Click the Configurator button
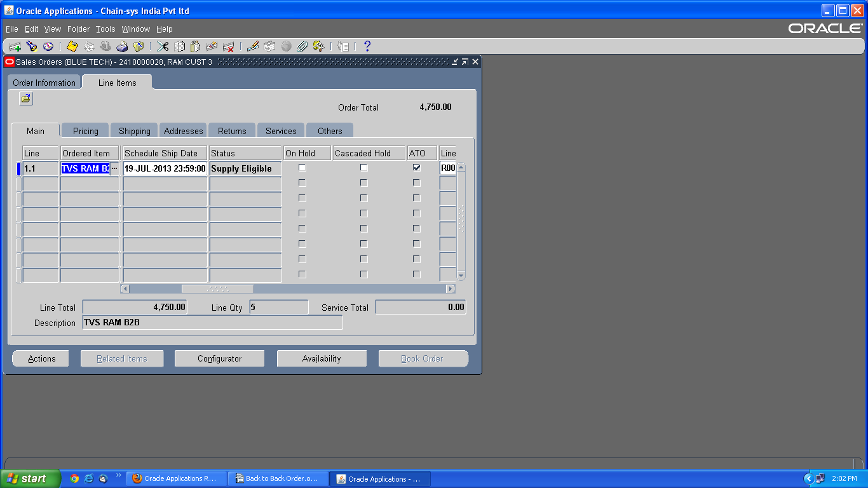 pyautogui.click(x=220, y=358)
